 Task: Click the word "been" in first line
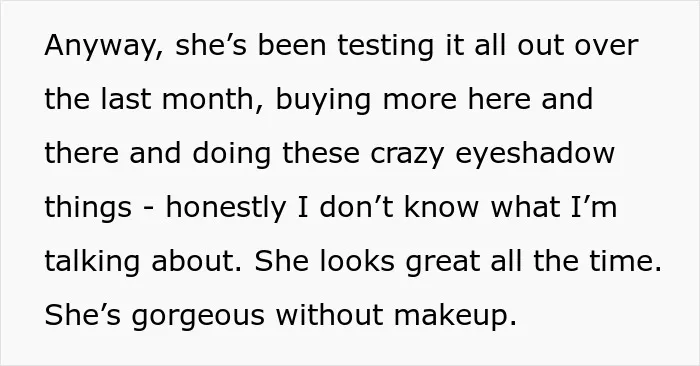tap(292, 45)
